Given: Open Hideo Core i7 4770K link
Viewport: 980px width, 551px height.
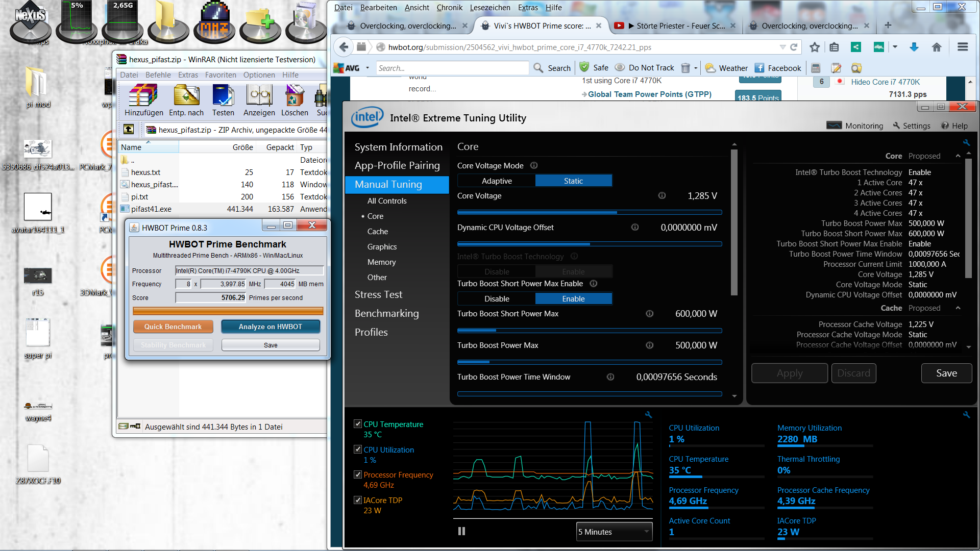Looking at the screenshot, I should 885,82.
